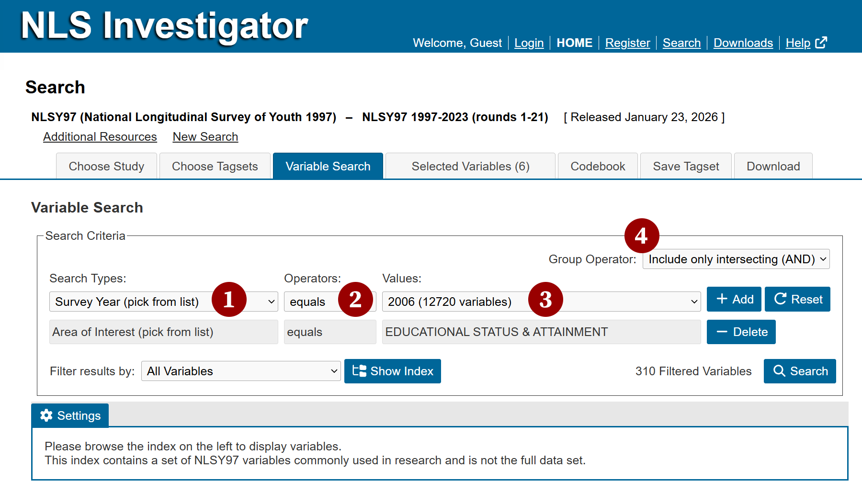Switch to the Codebook tab
862x504 pixels.
598,166
